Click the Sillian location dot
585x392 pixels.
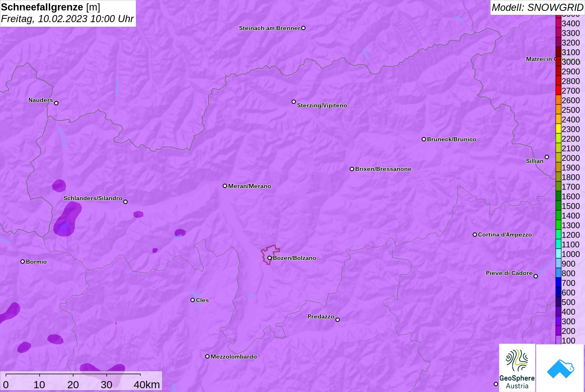[x=547, y=157]
